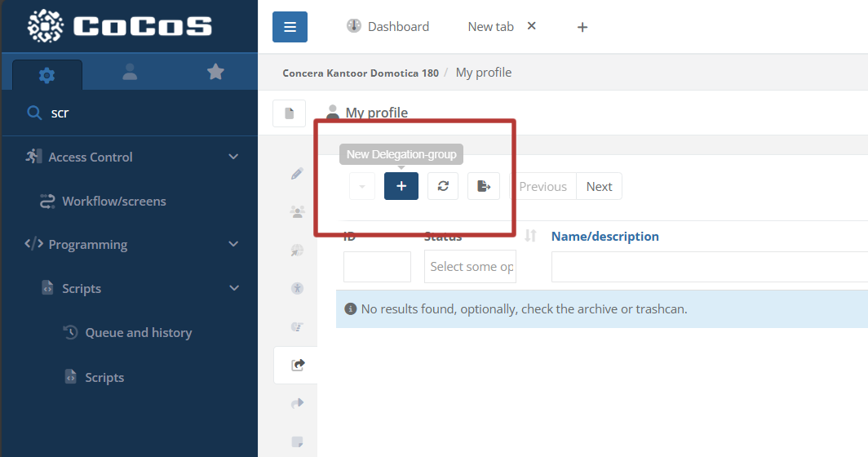Switch to the Dashboard tab

[x=388, y=27]
